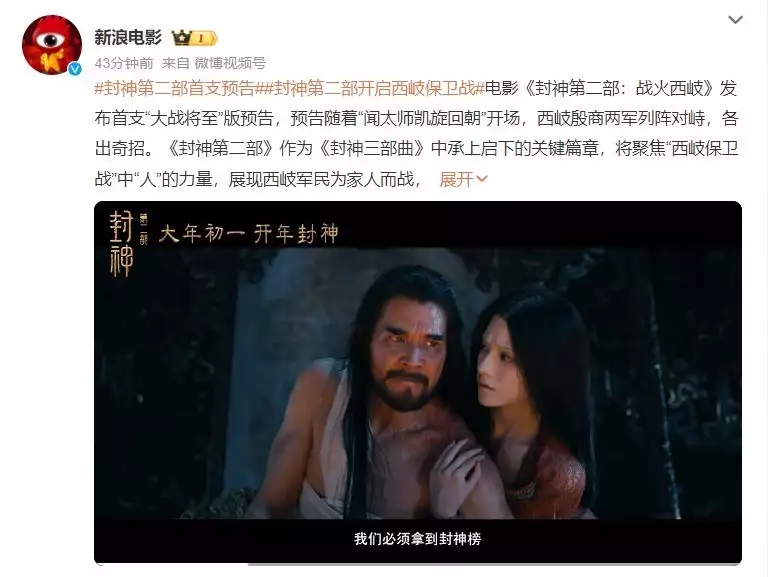Click the 大年初一 开年封神 caption
The image size is (768, 577).
pyautogui.click(x=249, y=234)
